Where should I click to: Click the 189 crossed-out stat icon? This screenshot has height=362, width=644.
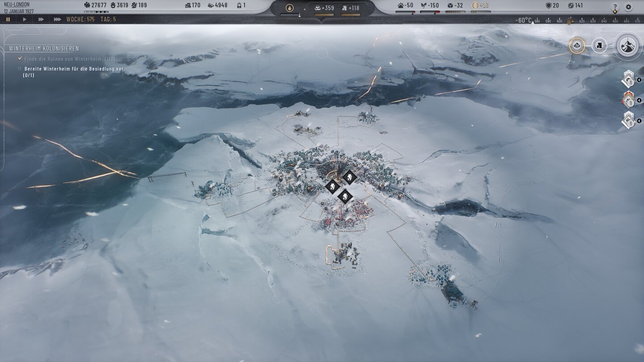click(x=134, y=5)
